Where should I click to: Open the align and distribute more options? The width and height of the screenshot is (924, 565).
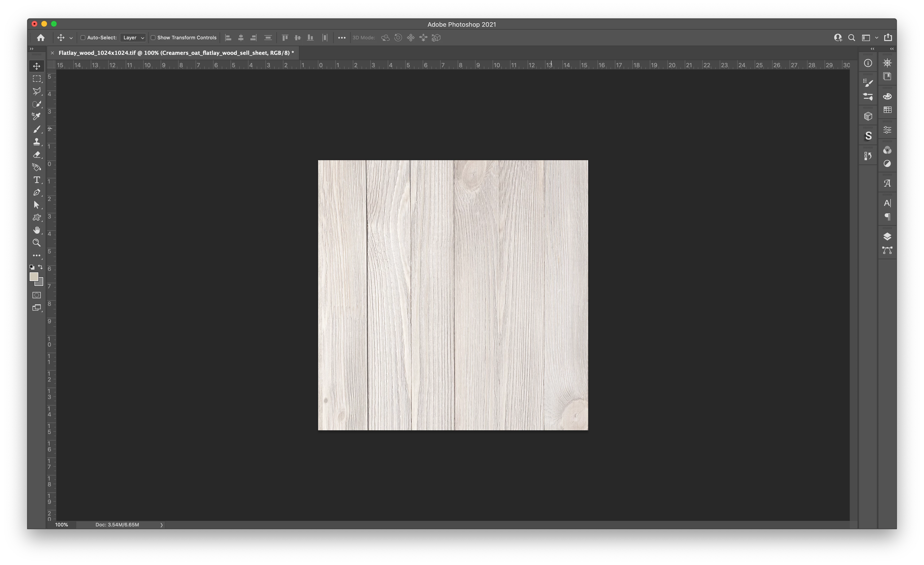tap(341, 38)
